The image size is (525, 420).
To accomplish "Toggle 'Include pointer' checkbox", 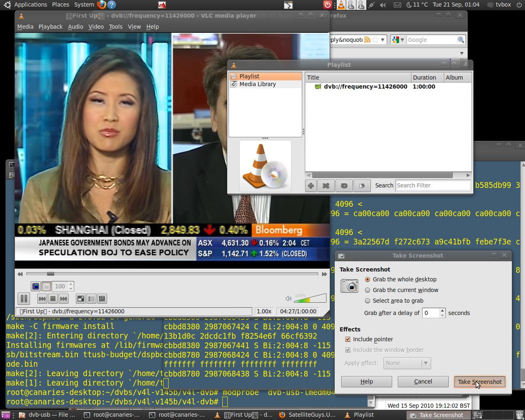I will [x=348, y=339].
